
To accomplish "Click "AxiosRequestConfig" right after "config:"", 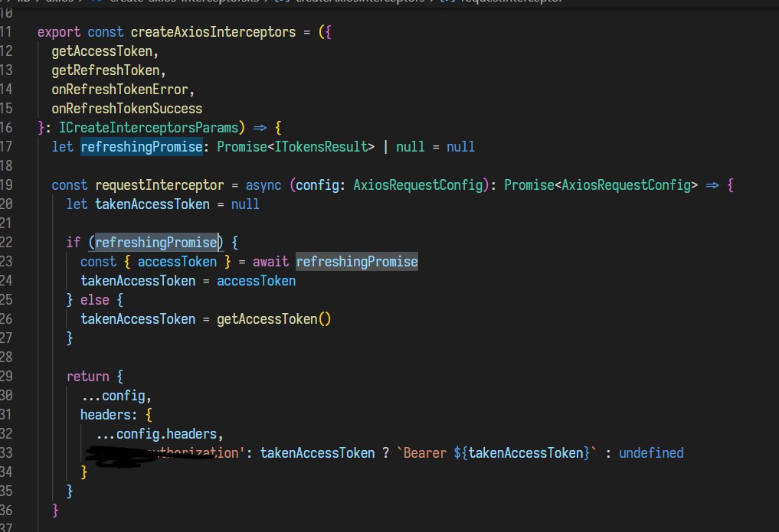I will point(417,185).
